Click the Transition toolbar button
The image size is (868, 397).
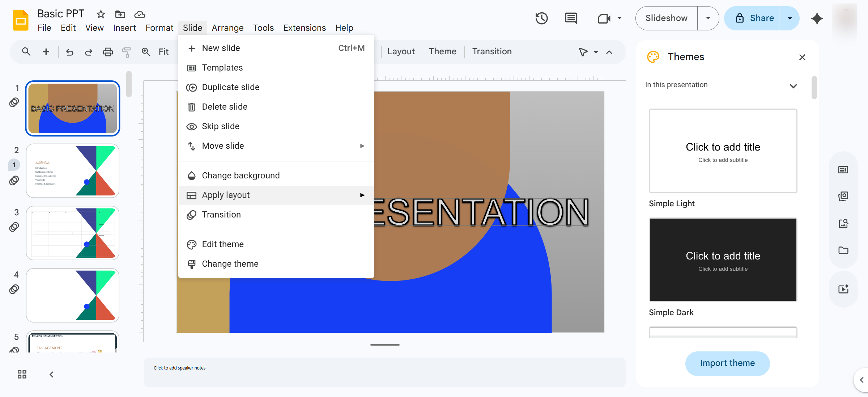[492, 52]
